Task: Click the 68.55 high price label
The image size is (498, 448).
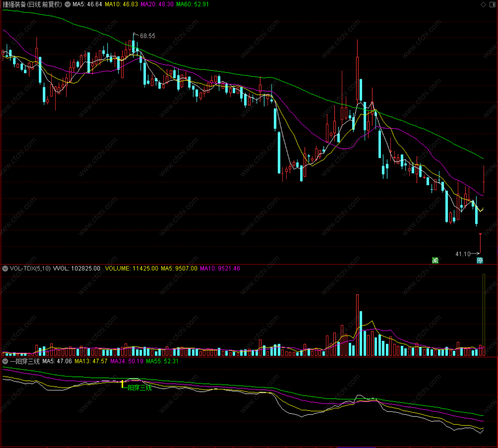Action: click(x=147, y=36)
